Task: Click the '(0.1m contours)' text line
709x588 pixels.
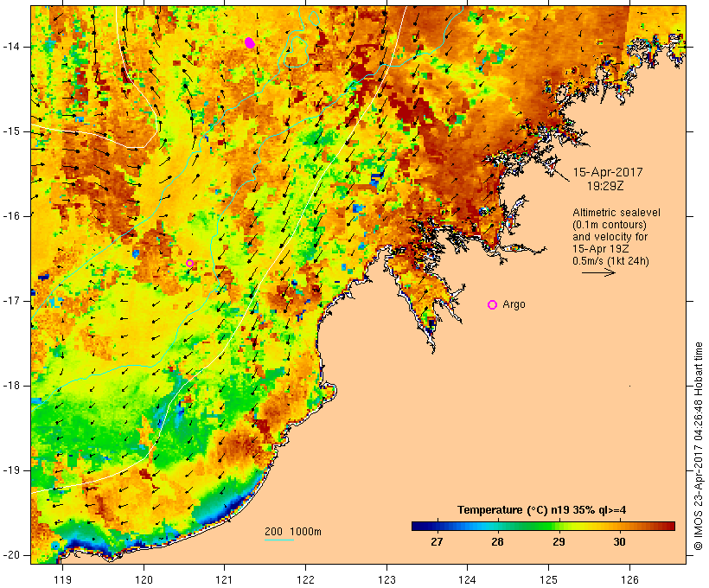Action: pos(610,225)
